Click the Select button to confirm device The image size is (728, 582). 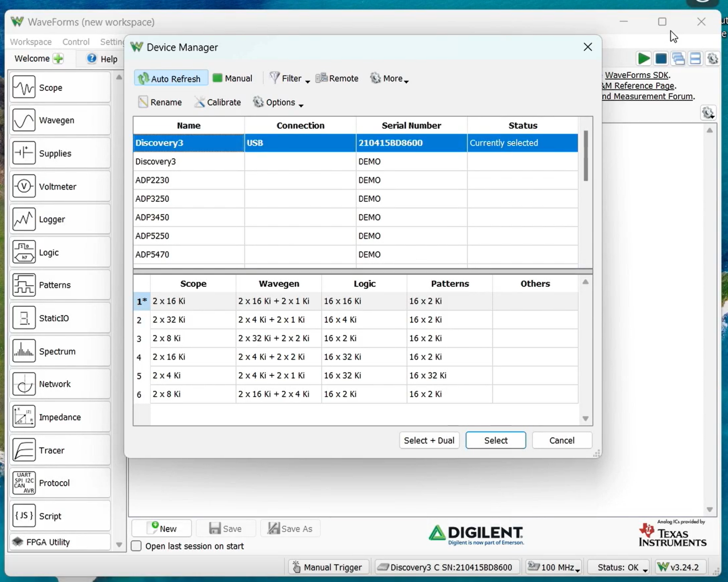pos(496,440)
